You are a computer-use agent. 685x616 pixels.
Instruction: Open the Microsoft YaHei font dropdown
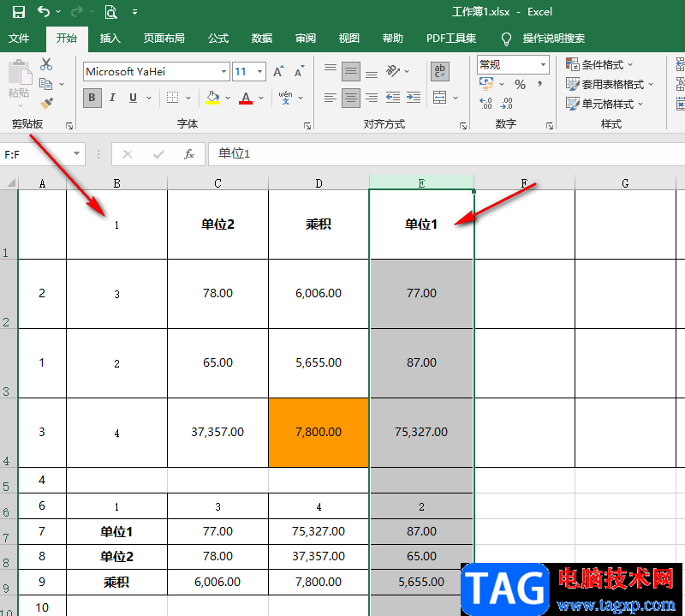223,71
